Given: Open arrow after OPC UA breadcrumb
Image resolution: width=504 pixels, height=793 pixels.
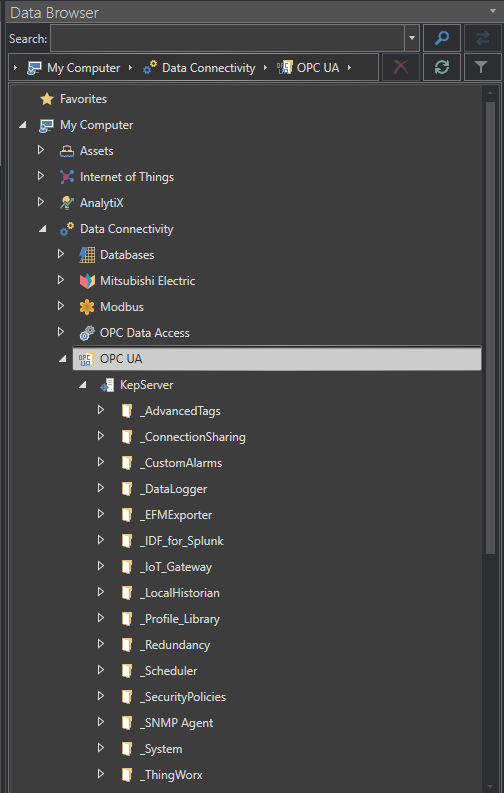Looking at the screenshot, I should pyautogui.click(x=349, y=68).
